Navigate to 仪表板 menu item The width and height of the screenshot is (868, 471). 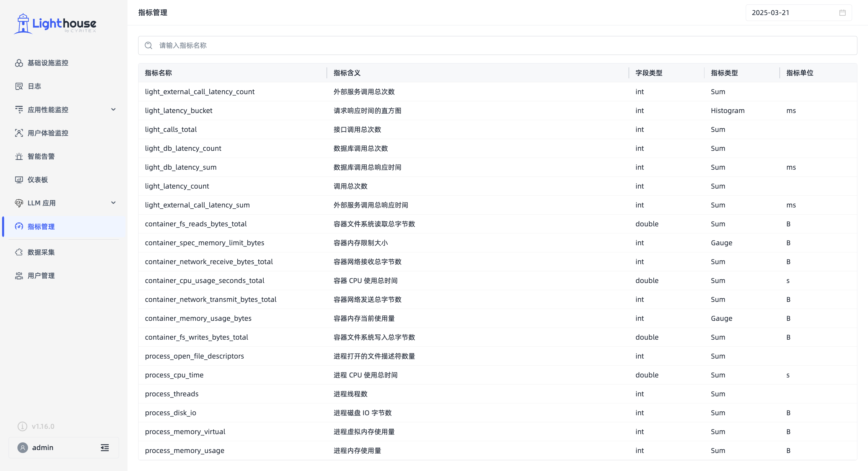(x=38, y=179)
